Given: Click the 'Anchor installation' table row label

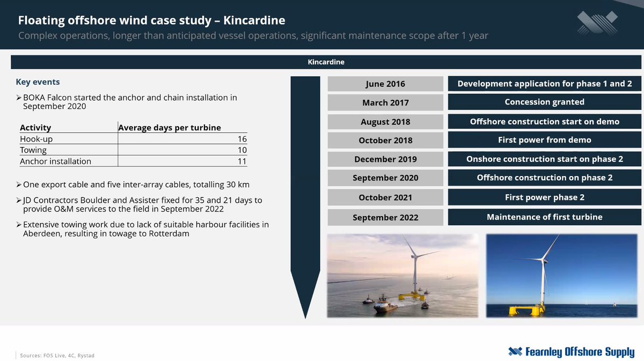Looking at the screenshot, I should click(55, 161).
